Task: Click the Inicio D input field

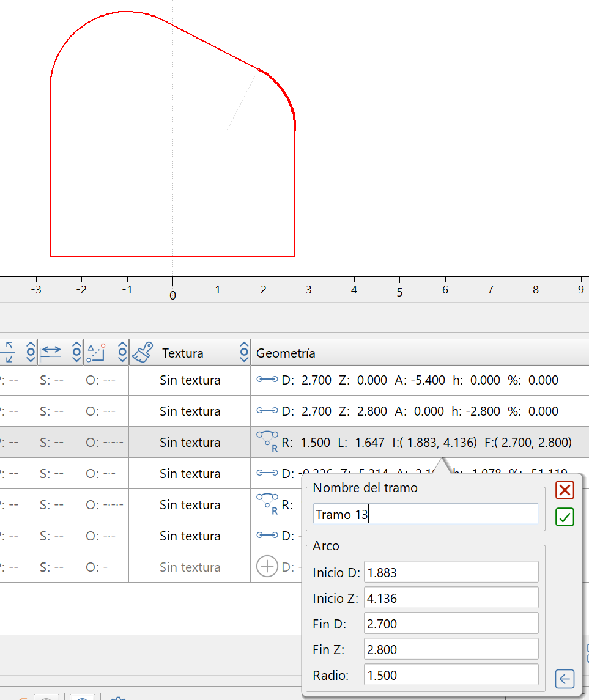Action: [x=451, y=573]
